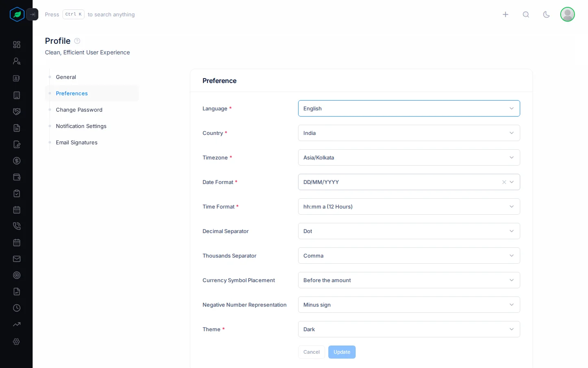Open the phone calls icon in sidebar
The width and height of the screenshot is (588, 368).
click(x=17, y=226)
